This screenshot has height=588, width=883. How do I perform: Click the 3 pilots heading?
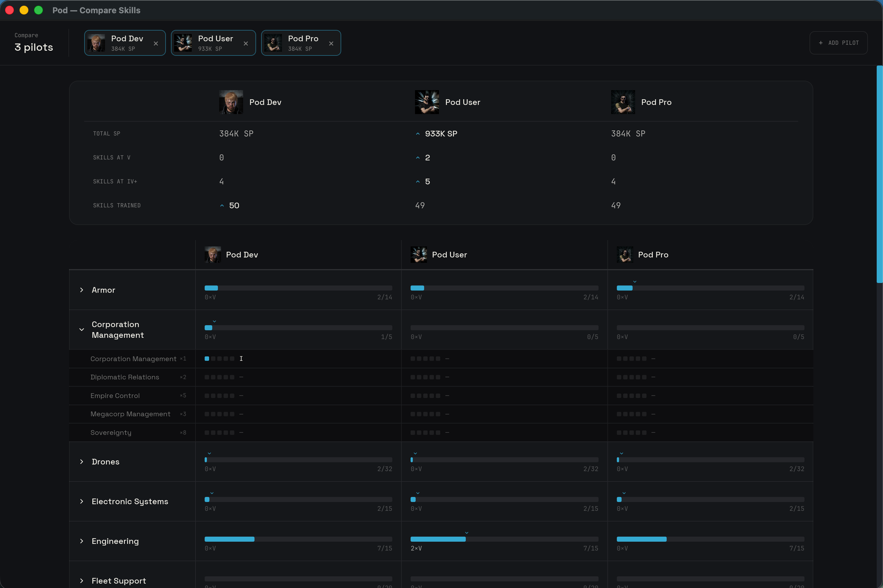34,47
